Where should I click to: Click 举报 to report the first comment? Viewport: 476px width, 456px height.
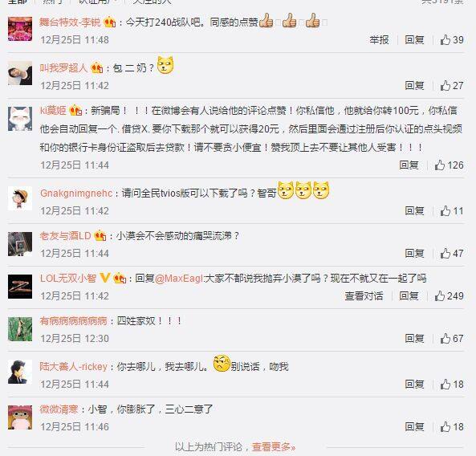[379, 40]
